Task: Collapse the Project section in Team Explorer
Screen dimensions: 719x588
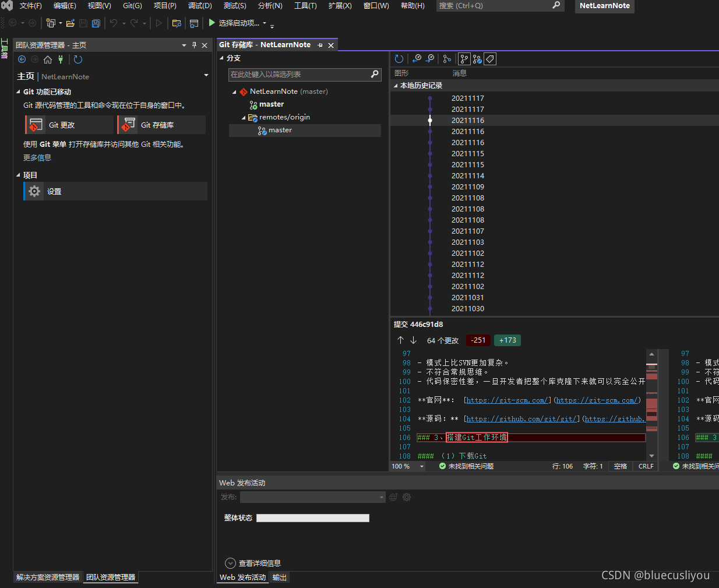Action: 18,175
